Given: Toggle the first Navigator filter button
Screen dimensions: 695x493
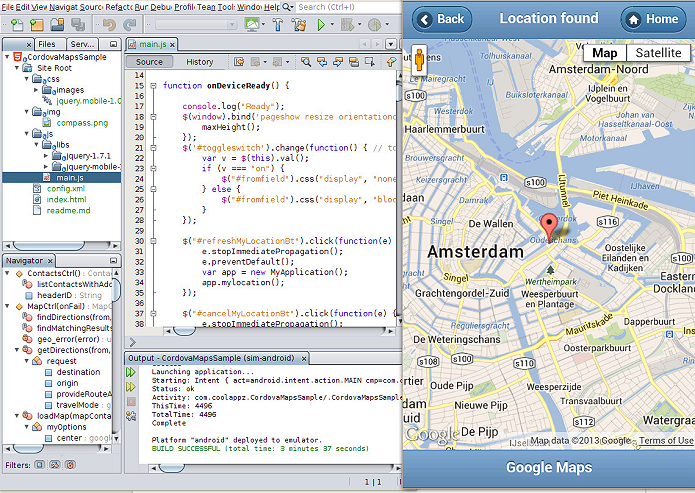Looking at the screenshot, I should click(39, 465).
